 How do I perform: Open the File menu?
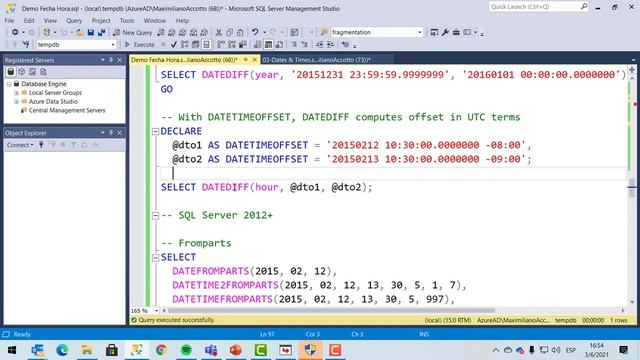[9, 20]
